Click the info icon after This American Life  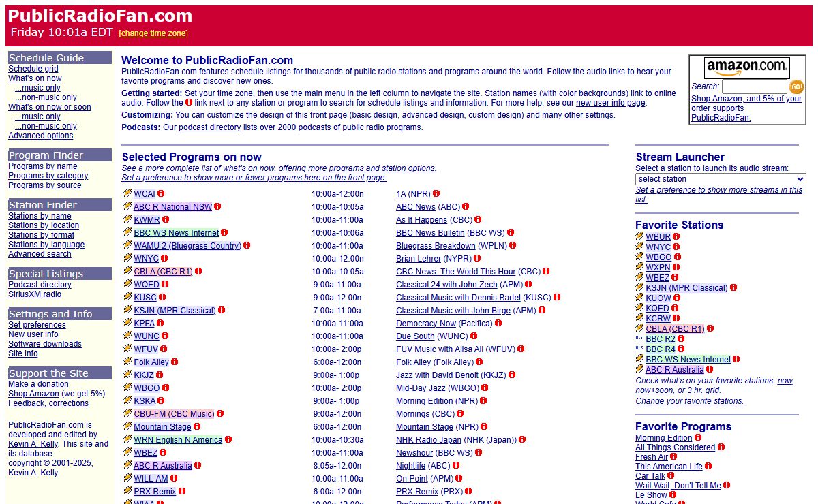708,467
